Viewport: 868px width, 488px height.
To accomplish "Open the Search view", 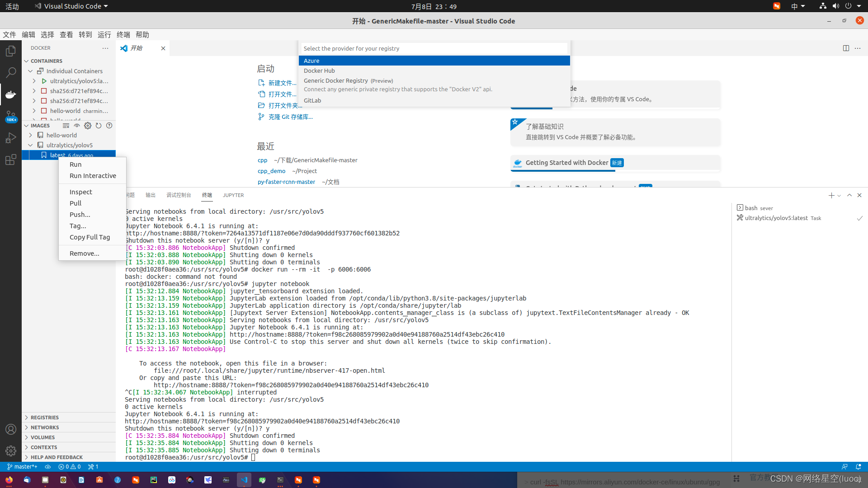I will (x=10, y=72).
